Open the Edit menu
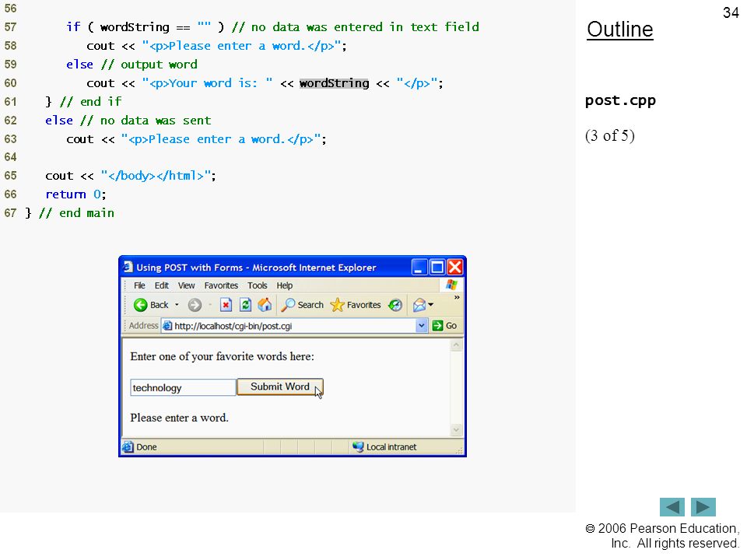This screenshot has width=747, height=560. [162, 285]
